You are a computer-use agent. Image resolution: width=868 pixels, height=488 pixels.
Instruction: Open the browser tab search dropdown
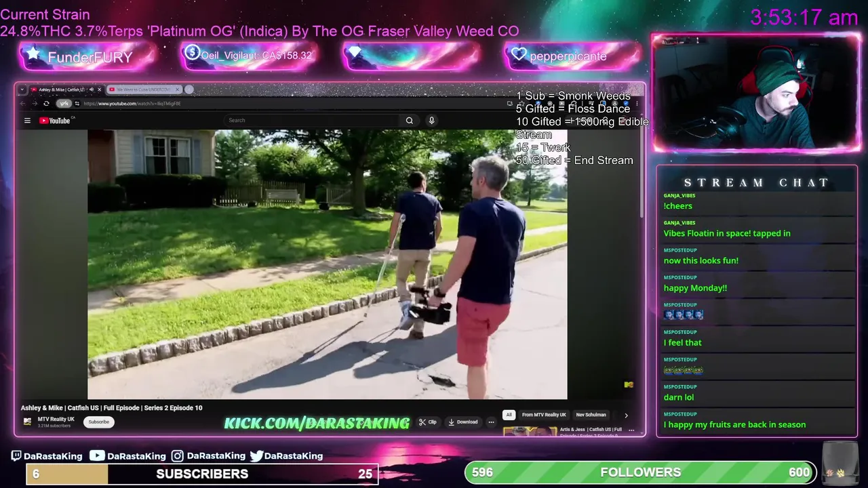22,89
